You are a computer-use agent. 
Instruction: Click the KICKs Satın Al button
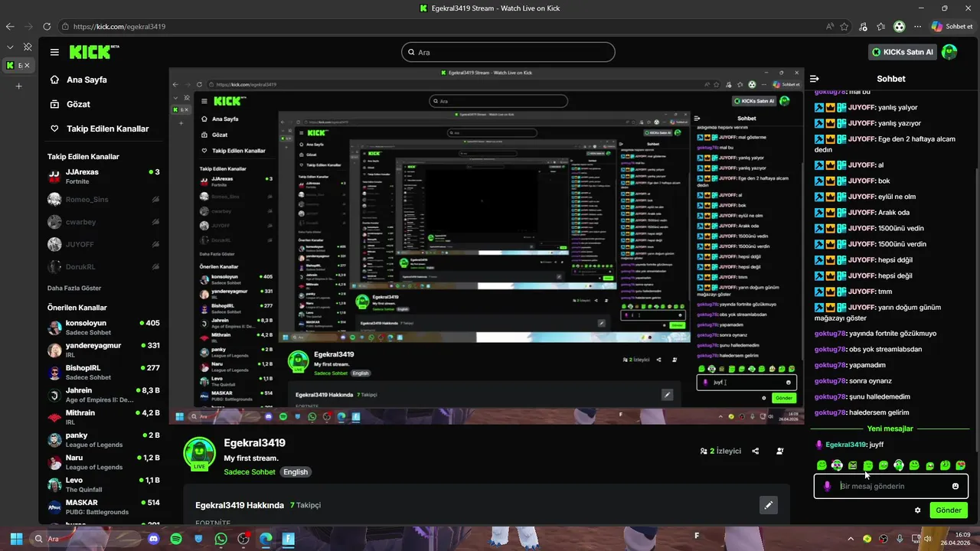pos(903,52)
